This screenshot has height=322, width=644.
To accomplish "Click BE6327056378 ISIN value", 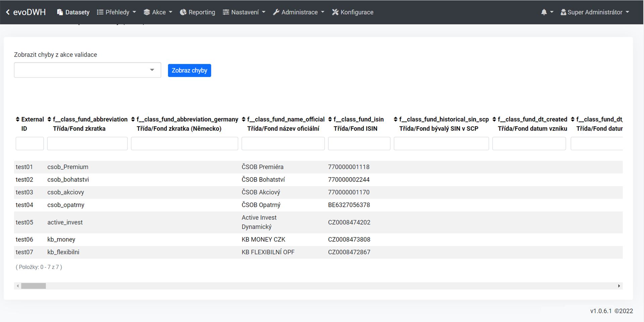I will (x=349, y=205).
